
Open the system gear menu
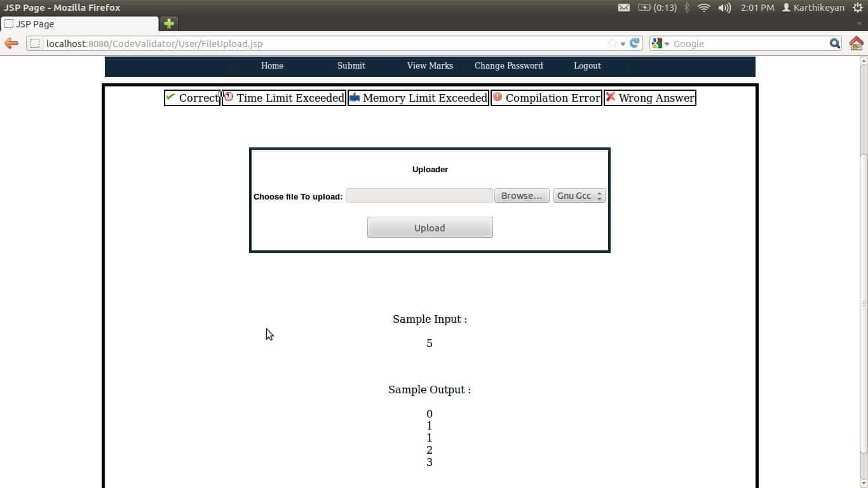(x=858, y=8)
